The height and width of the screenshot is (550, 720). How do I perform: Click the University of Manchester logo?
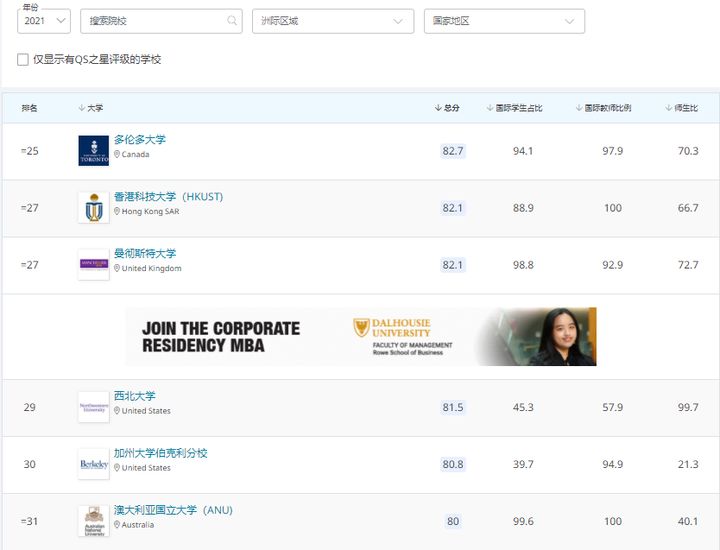click(94, 264)
